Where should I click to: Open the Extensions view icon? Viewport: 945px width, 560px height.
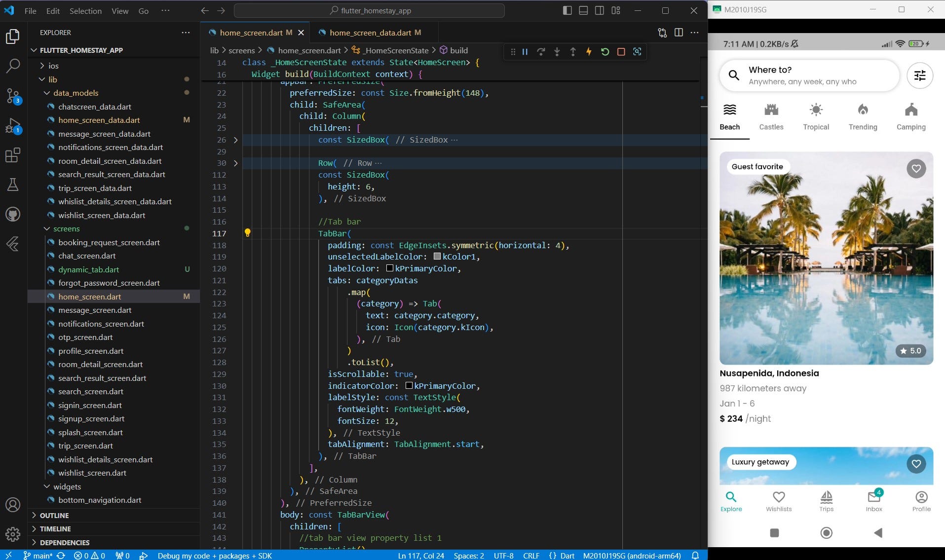[x=13, y=155]
